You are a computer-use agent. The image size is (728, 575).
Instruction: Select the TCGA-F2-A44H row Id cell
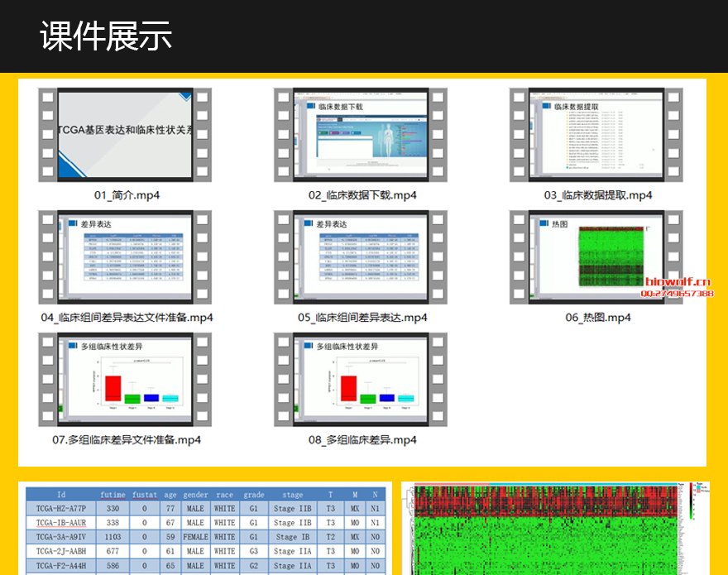point(61,566)
